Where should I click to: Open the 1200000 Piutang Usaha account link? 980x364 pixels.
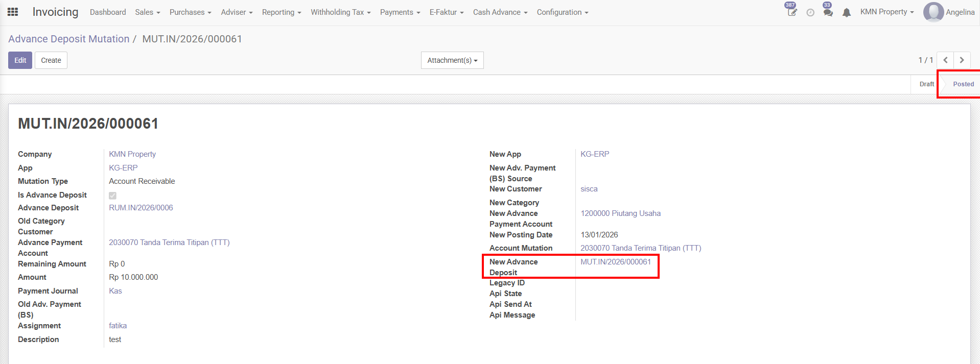[620, 213]
